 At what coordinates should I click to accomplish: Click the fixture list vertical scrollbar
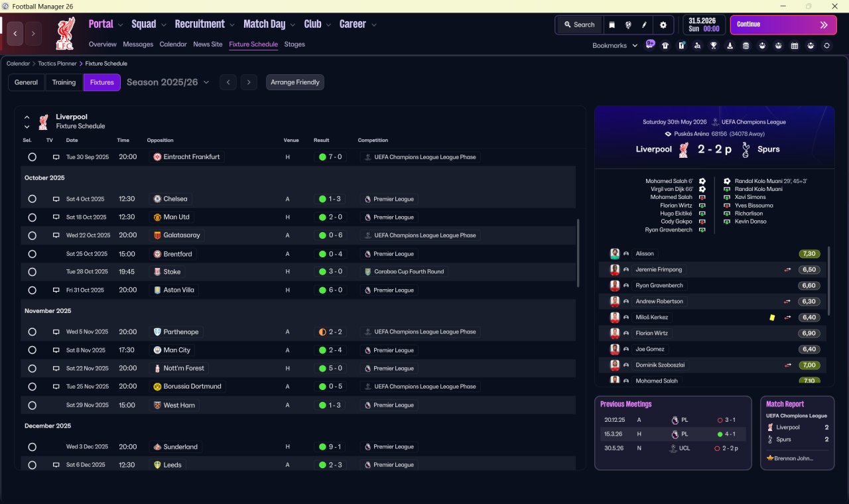(x=578, y=253)
